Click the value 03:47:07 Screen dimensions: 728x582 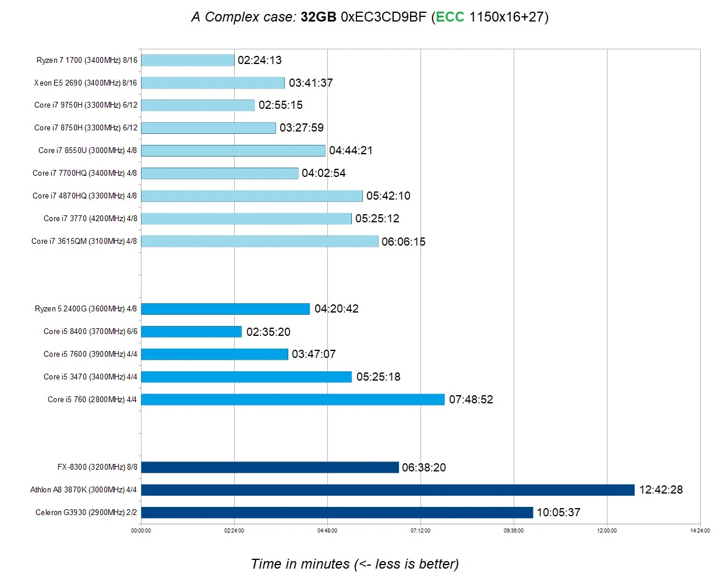click(314, 354)
